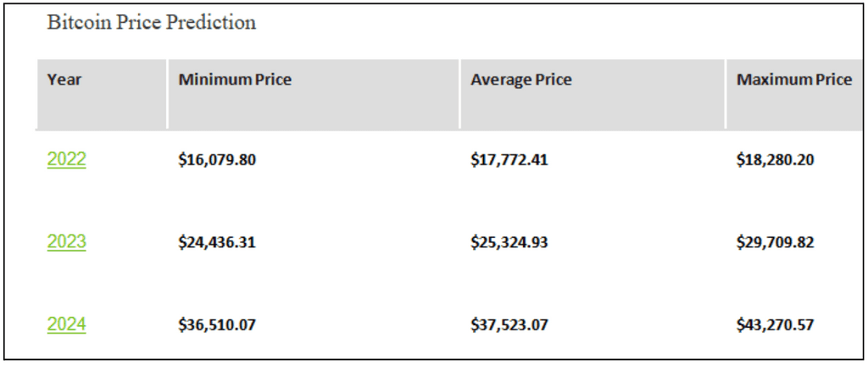Click the 2023 minimum price $24,436.31
The image size is (868, 365).
tap(217, 242)
